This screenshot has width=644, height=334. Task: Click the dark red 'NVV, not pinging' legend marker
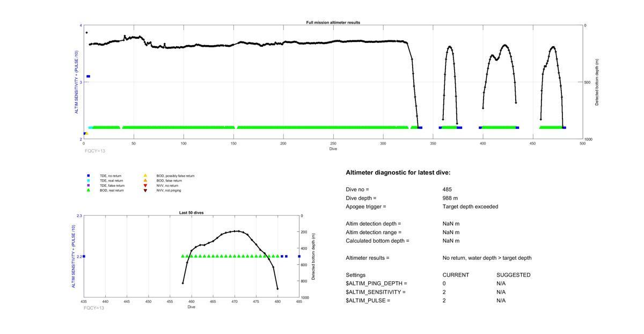tap(145, 190)
